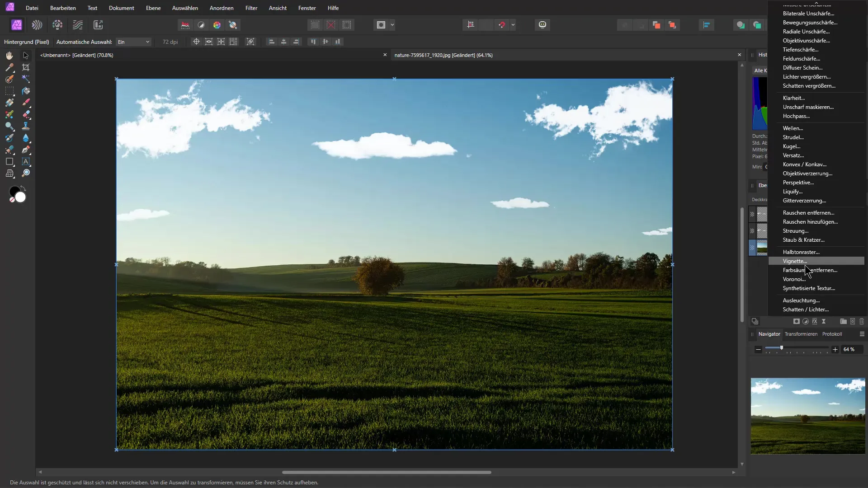Select the Move tool arrow
This screenshot has width=868, height=488.
(26, 56)
